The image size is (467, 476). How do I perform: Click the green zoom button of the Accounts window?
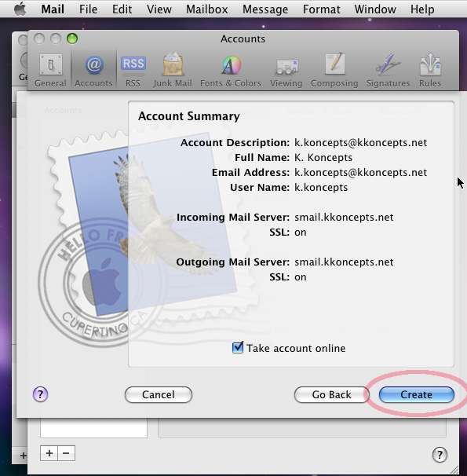point(72,38)
